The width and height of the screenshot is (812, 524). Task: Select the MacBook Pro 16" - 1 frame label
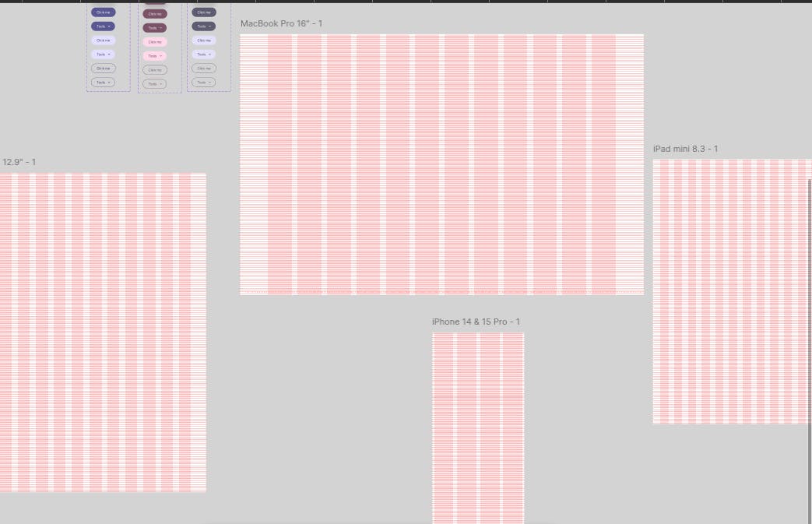pyautogui.click(x=281, y=23)
